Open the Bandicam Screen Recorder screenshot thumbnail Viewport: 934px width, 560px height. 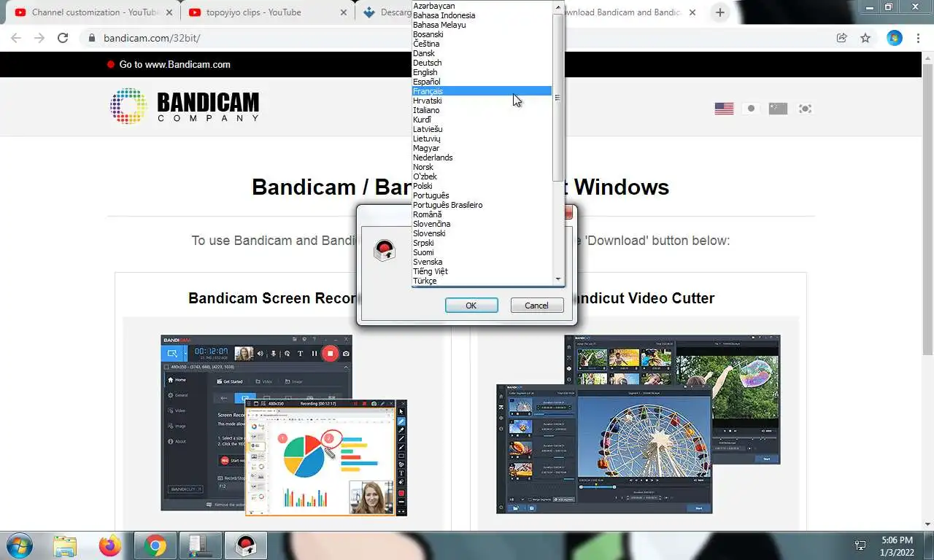pos(284,426)
